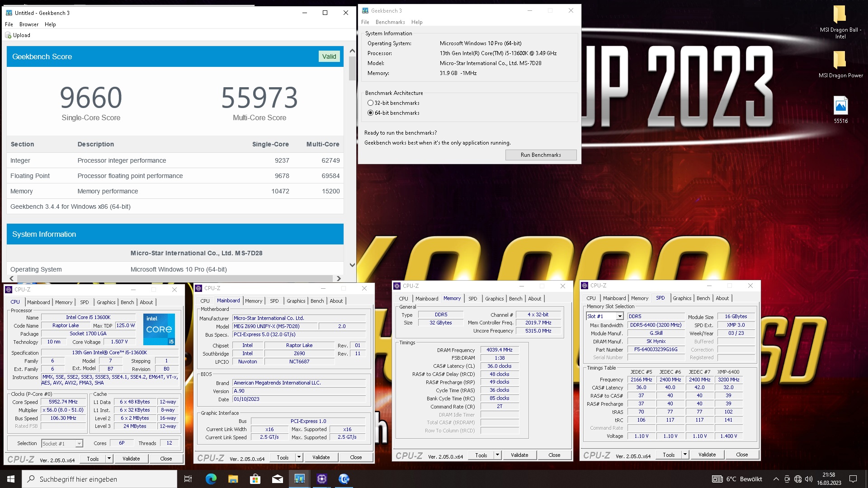Click Validate in CPU-Z Memory window
This screenshot has height=488, width=868.
(x=519, y=455)
